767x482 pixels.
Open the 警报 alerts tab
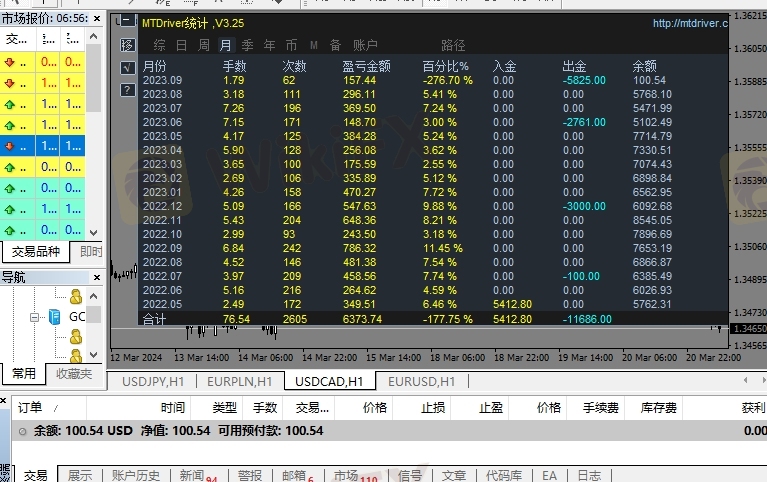pyautogui.click(x=250, y=475)
